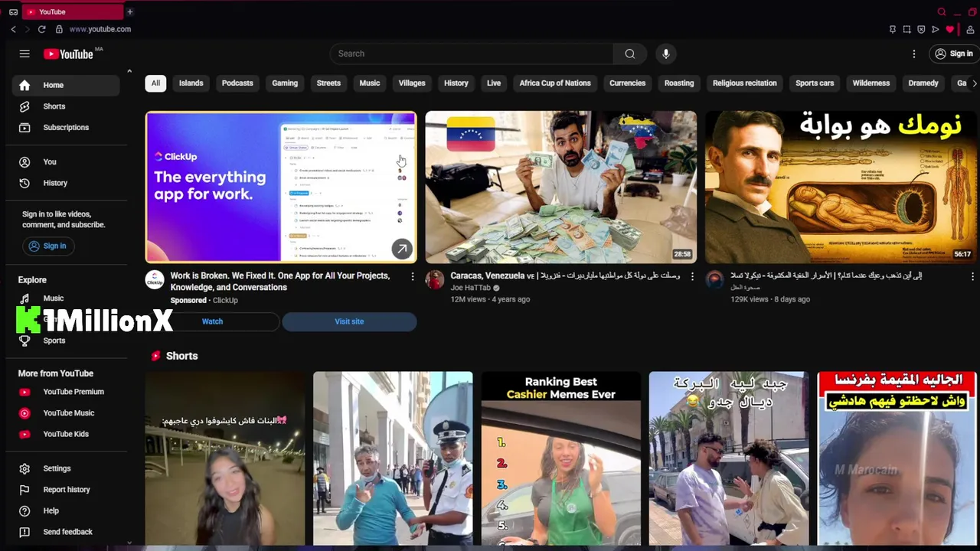Click the search magnifier button
Viewport: 980px width, 551px height.
629,54
